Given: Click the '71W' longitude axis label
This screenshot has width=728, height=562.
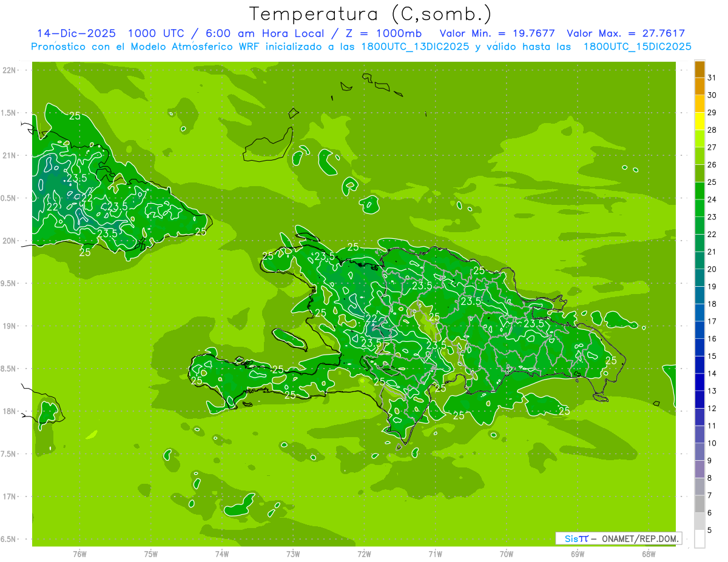Looking at the screenshot, I should point(435,554).
